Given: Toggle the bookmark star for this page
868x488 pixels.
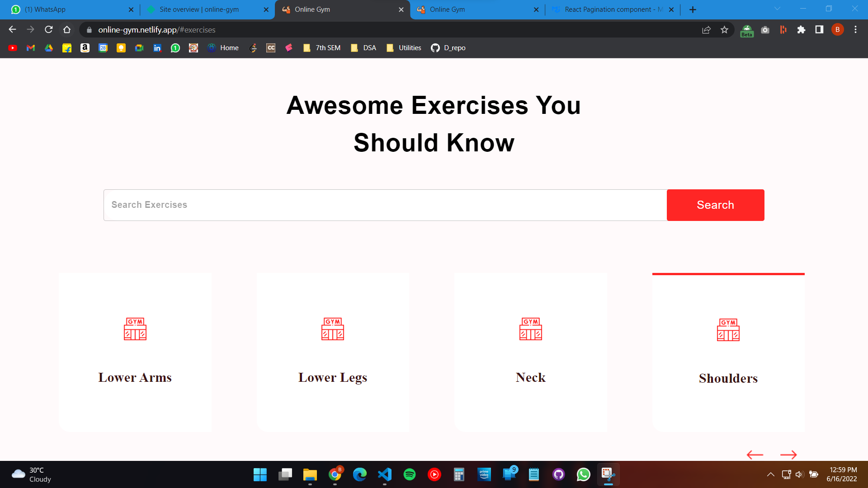Looking at the screenshot, I should tap(724, 29).
